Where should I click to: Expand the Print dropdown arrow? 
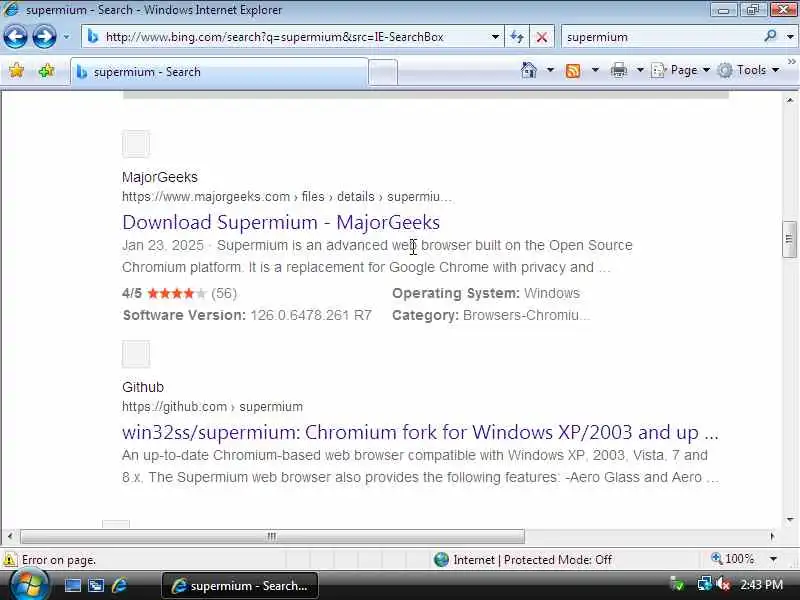click(640, 70)
